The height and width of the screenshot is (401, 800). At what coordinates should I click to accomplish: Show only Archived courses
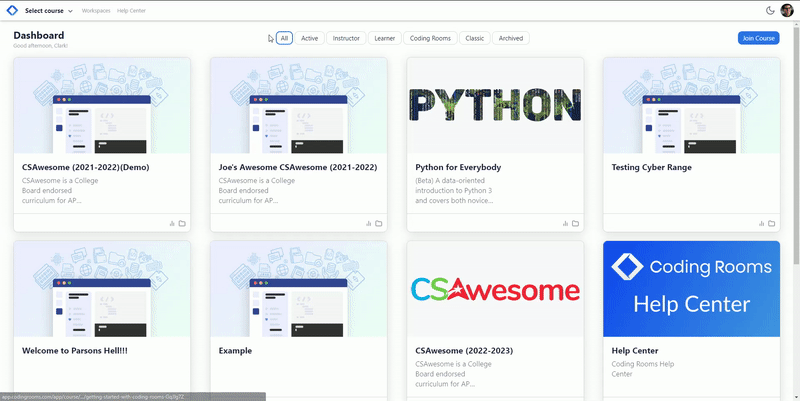point(510,38)
